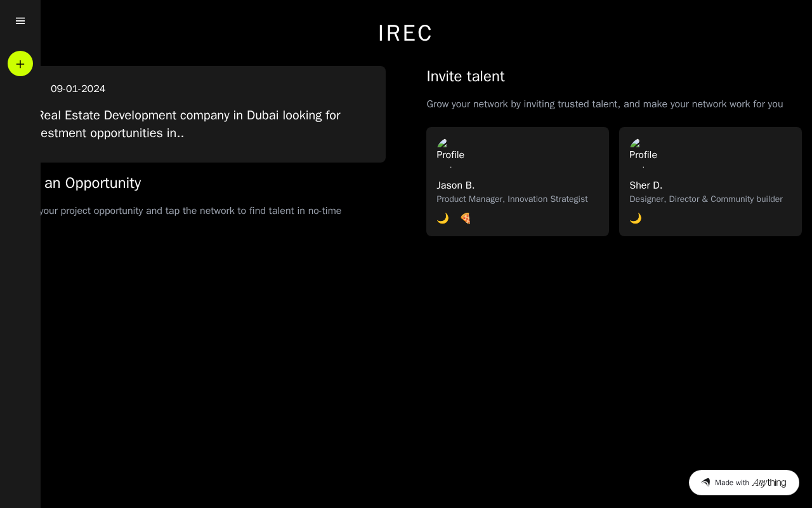Click the "an Opportunity" heading

pos(93,183)
